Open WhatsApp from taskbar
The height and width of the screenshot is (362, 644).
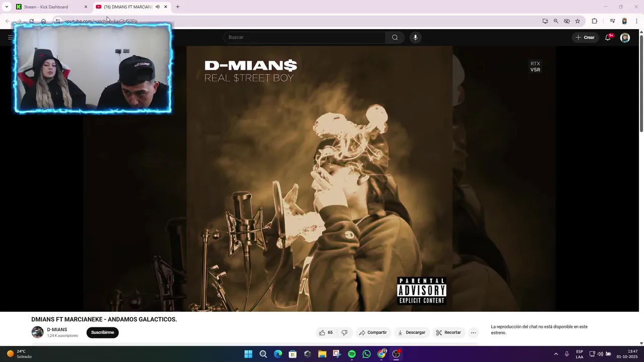coord(367,354)
